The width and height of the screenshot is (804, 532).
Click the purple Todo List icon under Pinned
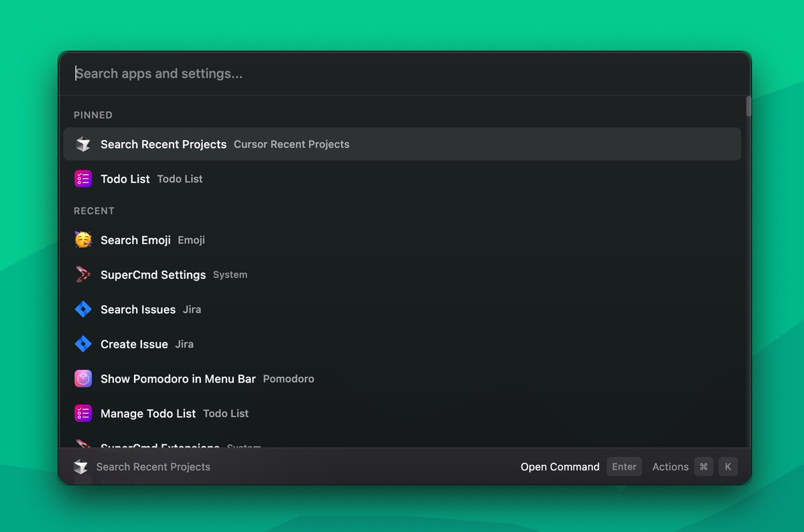coord(82,179)
